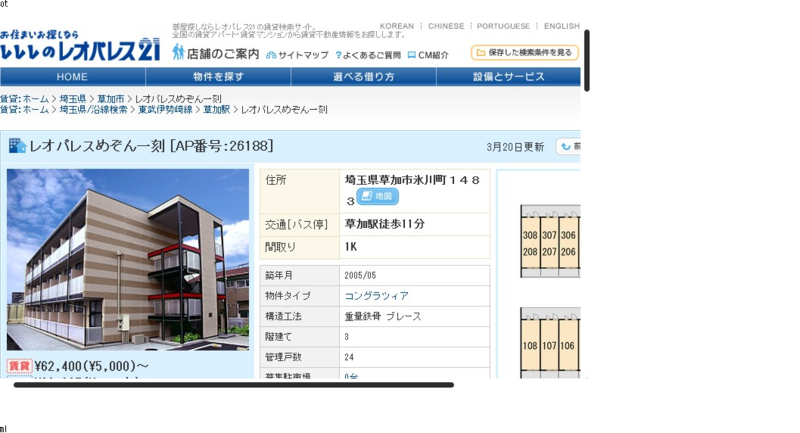Open the 選べる借り方 navigation tab
The image size is (800, 433).
tap(364, 77)
